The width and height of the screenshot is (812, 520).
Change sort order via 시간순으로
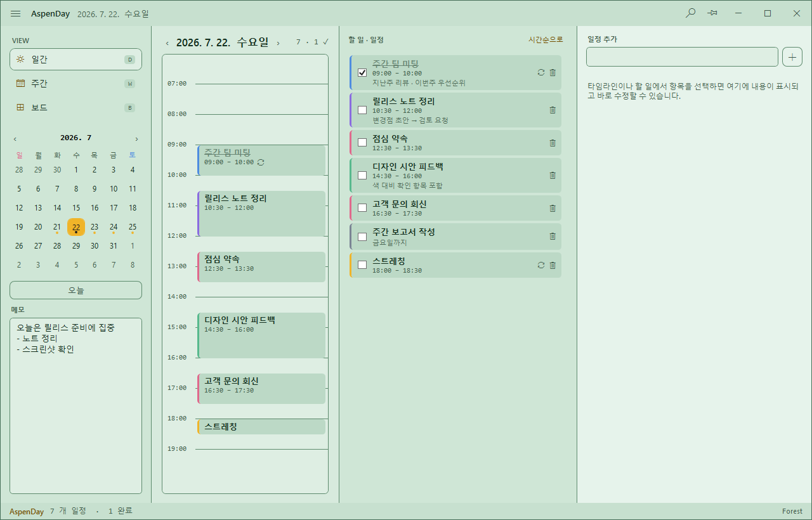[546, 39]
